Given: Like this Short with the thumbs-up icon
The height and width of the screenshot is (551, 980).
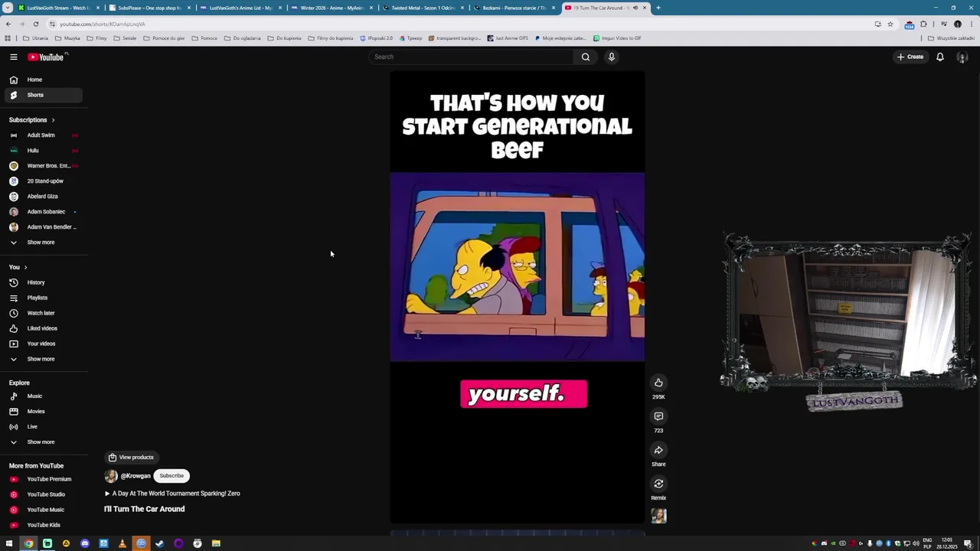Looking at the screenshot, I should point(658,383).
